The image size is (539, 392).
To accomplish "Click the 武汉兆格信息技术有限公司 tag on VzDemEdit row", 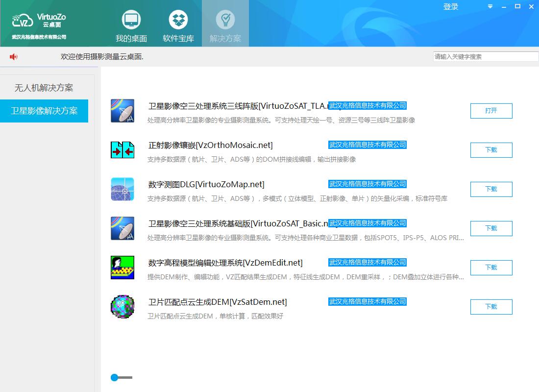I will tap(367, 262).
